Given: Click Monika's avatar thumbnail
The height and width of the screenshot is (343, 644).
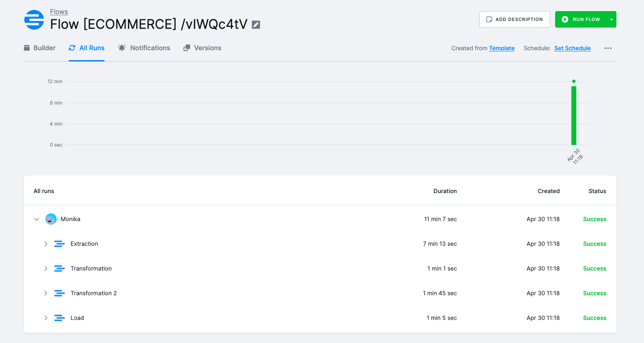Looking at the screenshot, I should click(51, 219).
